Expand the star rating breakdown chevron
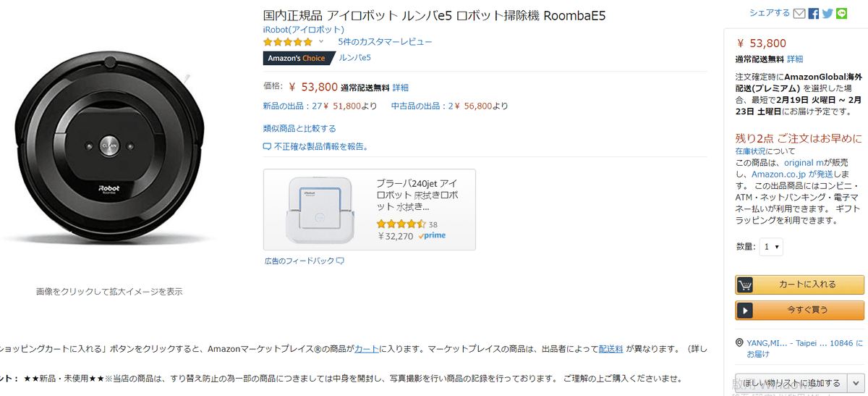Image resolution: width=868 pixels, height=396 pixels. click(321, 42)
